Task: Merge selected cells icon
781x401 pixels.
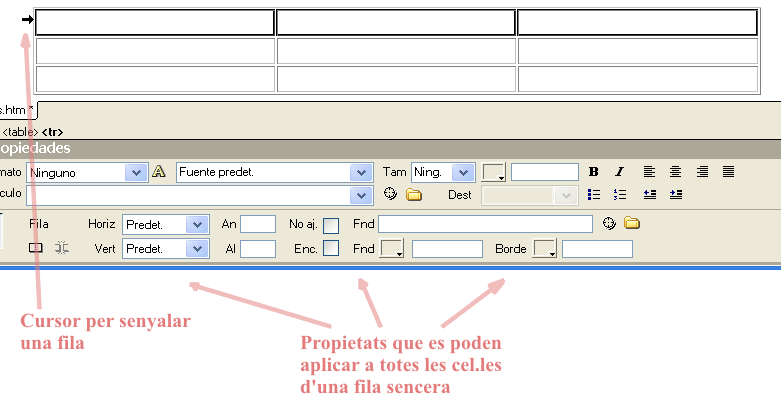Action: (35, 248)
